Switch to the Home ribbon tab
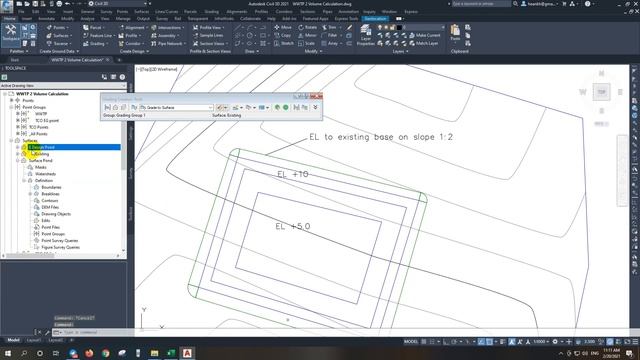 [x=9, y=19]
